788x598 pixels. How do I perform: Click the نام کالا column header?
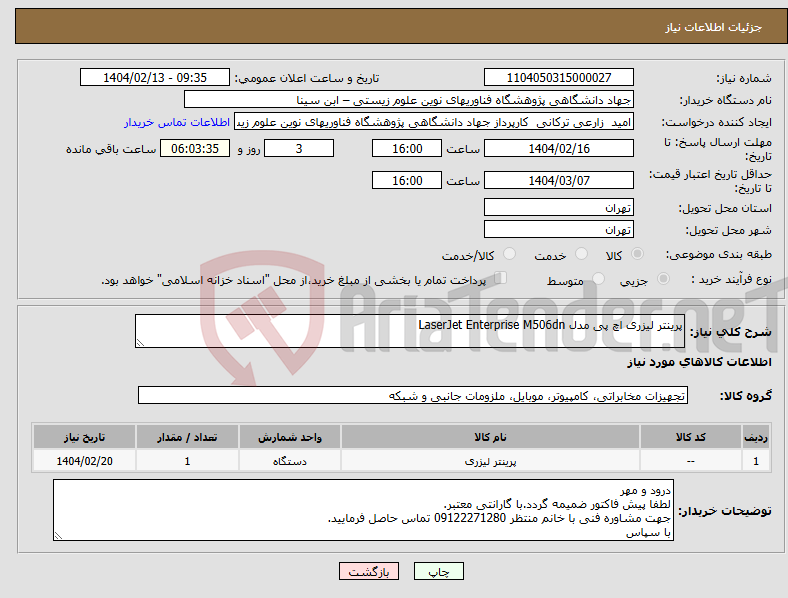[490, 437]
